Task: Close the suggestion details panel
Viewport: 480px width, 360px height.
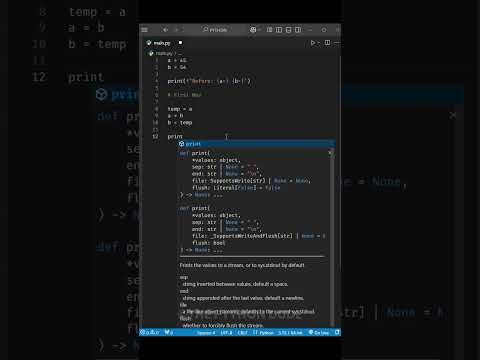Action: click(330, 153)
